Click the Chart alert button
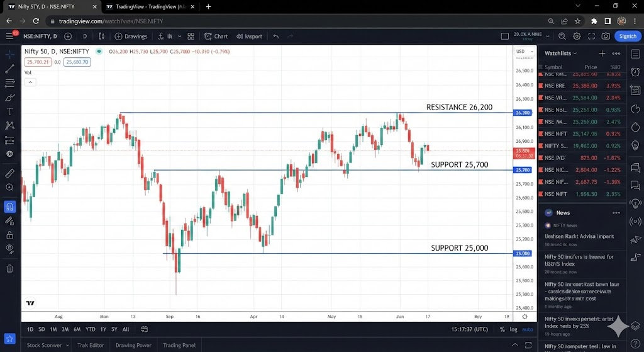The height and width of the screenshot is (352, 644). point(216,36)
